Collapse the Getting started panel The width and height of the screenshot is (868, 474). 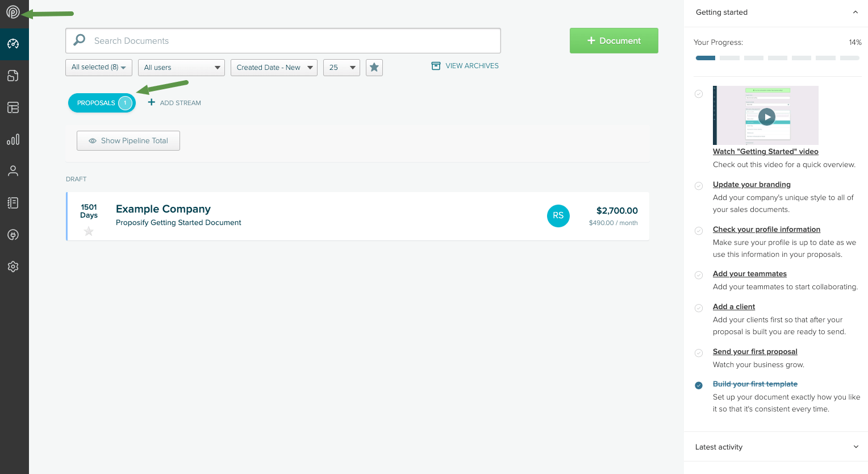click(855, 12)
